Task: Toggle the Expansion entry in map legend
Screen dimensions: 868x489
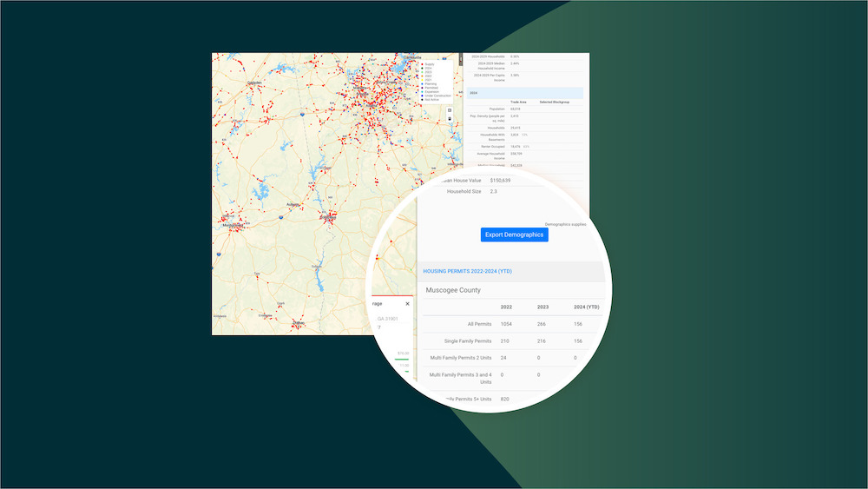Action: (x=430, y=91)
